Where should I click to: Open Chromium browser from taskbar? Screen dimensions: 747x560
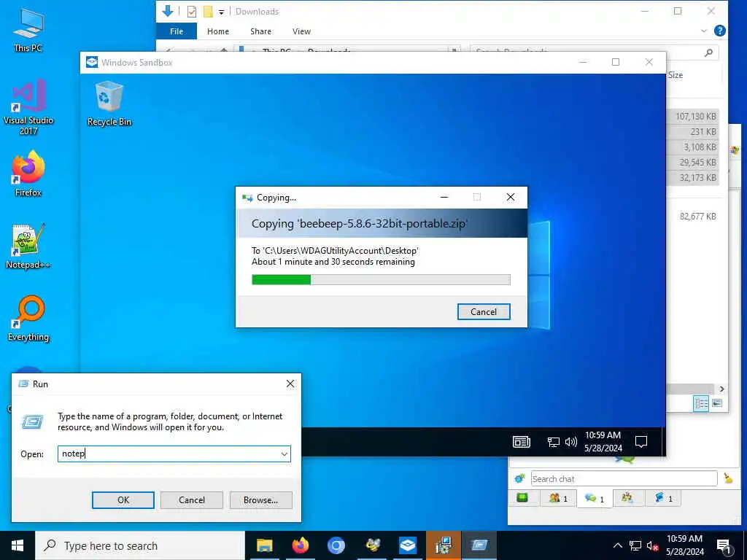tap(336, 545)
